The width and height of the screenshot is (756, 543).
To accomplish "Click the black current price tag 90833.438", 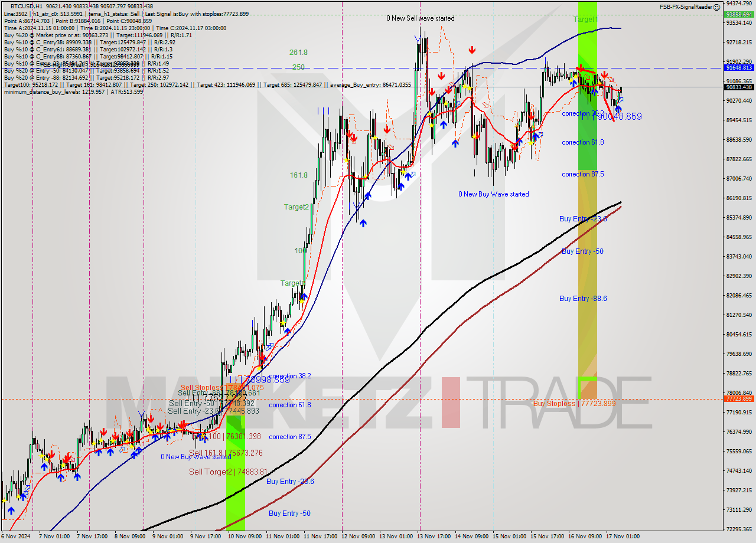I will click(738, 87).
